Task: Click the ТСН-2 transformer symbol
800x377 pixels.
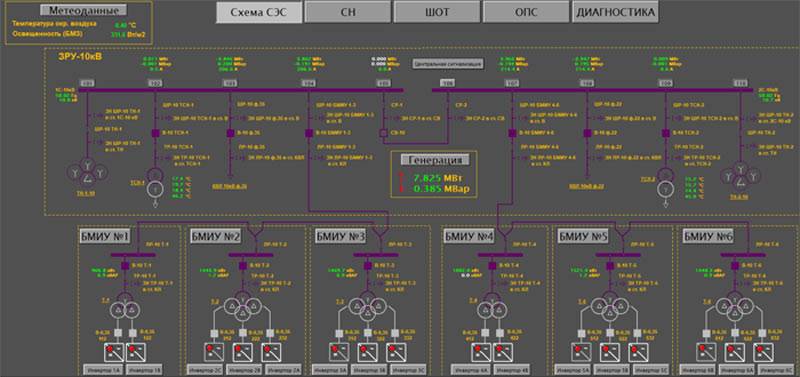Action: [x=665, y=182]
